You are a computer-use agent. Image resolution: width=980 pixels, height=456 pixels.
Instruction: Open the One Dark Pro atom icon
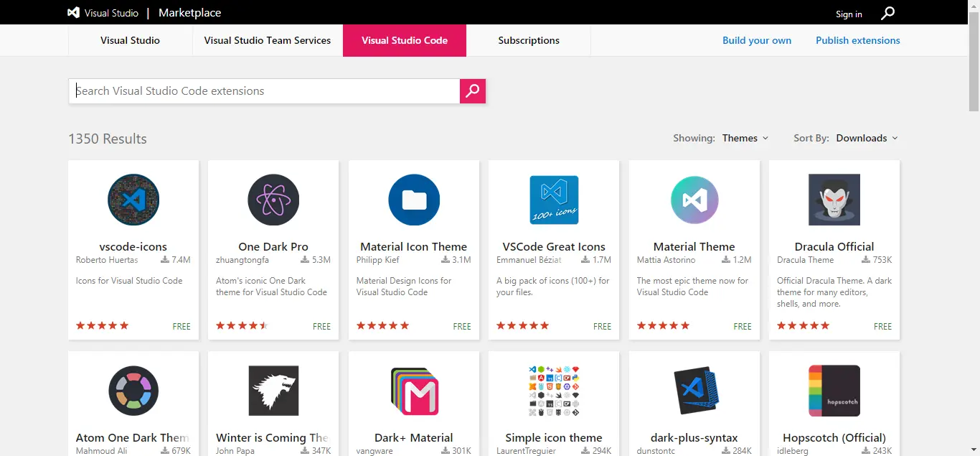pos(273,200)
